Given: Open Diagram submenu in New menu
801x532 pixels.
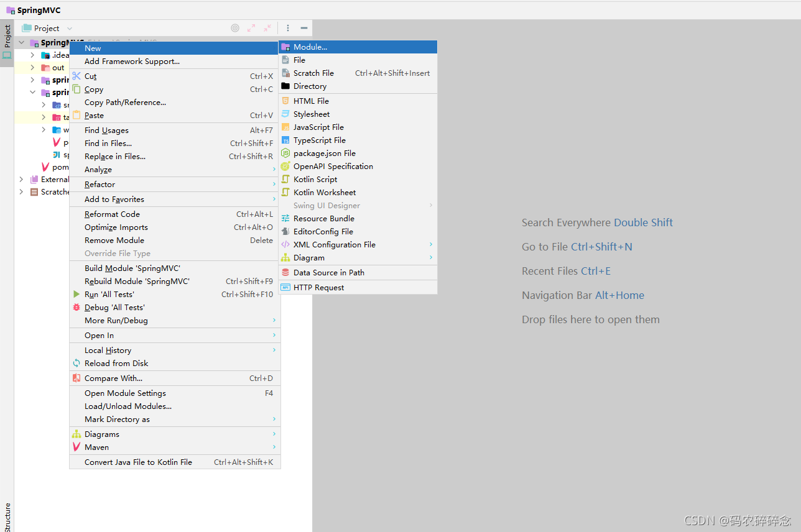Looking at the screenshot, I should click(x=358, y=257).
